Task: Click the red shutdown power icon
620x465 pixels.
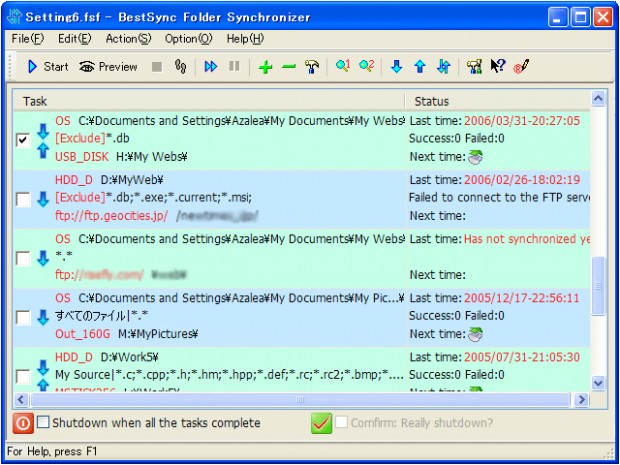Action: [23, 423]
